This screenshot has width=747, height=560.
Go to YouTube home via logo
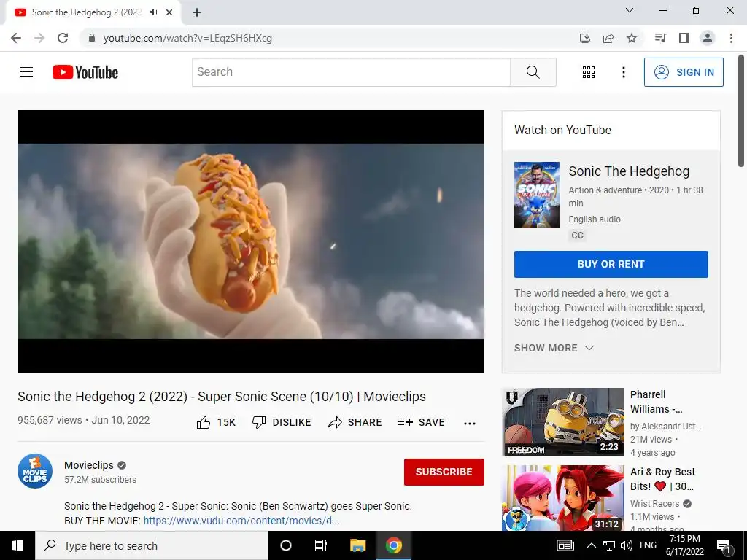[x=85, y=72]
